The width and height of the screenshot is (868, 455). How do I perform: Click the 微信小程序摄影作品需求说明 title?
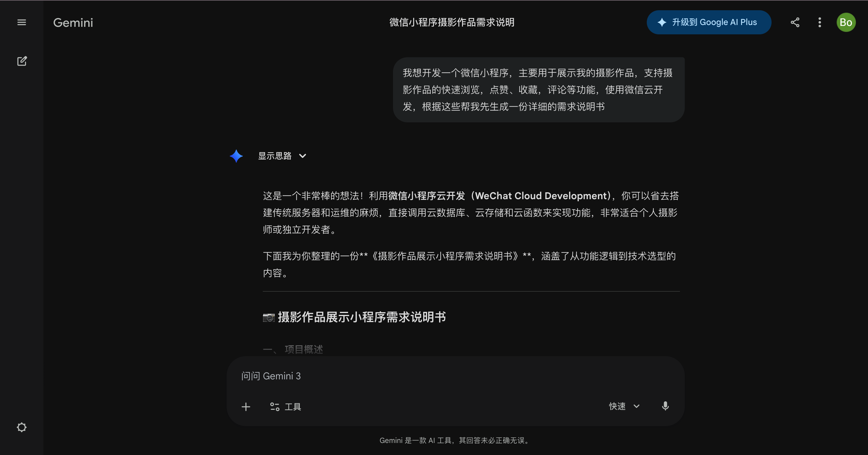point(451,22)
